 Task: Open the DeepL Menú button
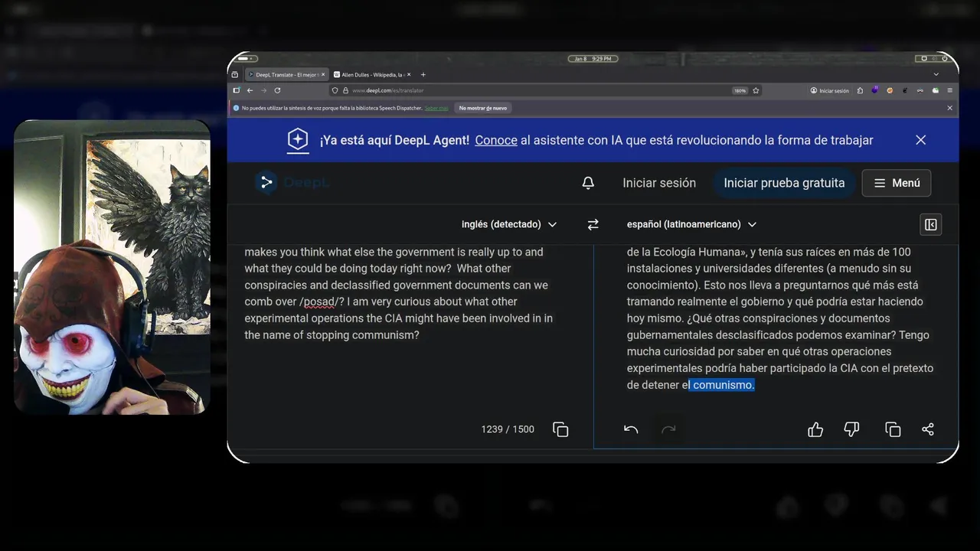click(897, 183)
